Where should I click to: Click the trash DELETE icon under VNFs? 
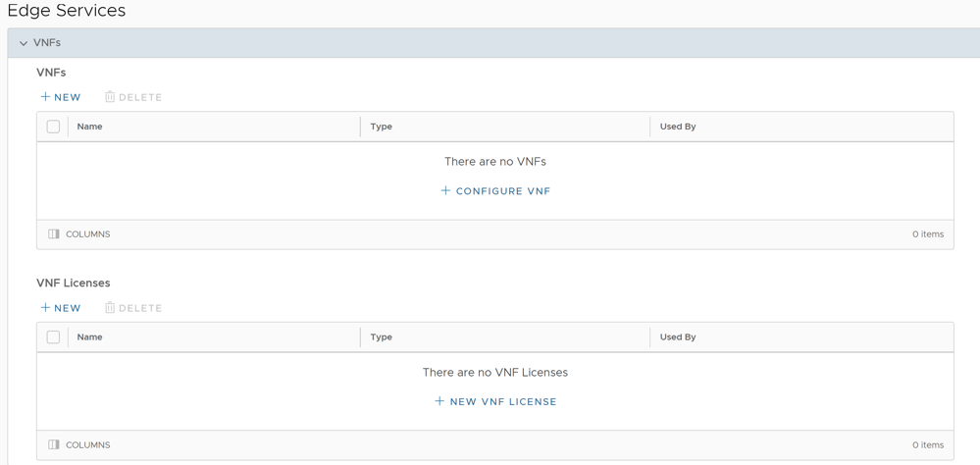click(x=110, y=97)
